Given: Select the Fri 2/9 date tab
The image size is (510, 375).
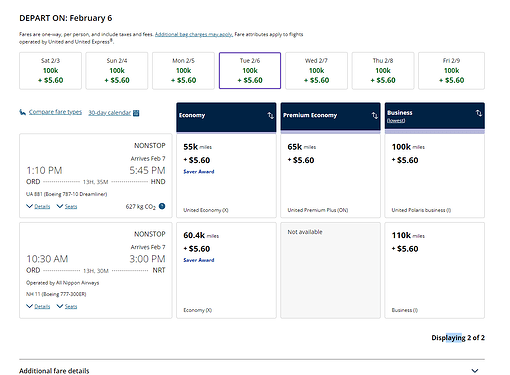Looking at the screenshot, I should (451, 71).
